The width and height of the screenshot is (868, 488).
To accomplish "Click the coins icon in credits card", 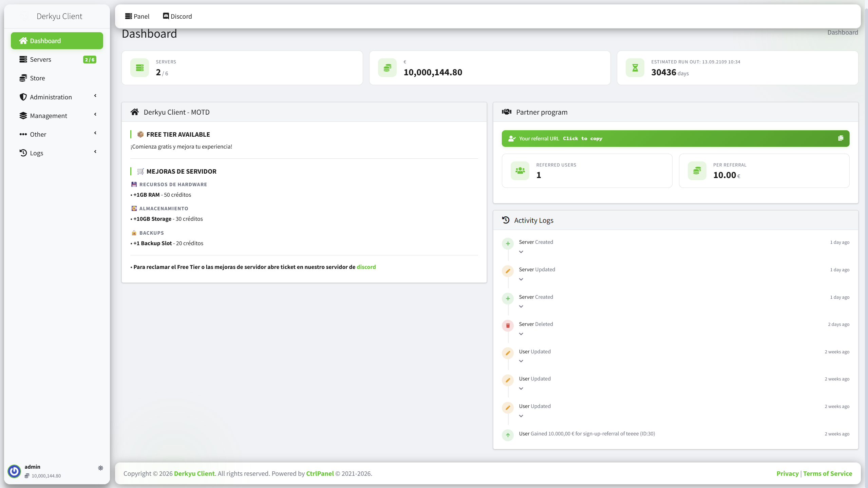I will pyautogui.click(x=387, y=68).
